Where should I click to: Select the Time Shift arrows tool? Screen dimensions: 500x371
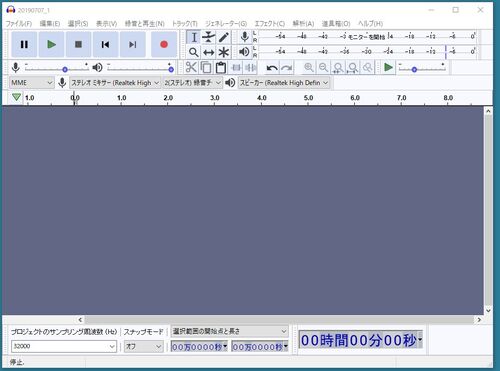[x=209, y=52]
